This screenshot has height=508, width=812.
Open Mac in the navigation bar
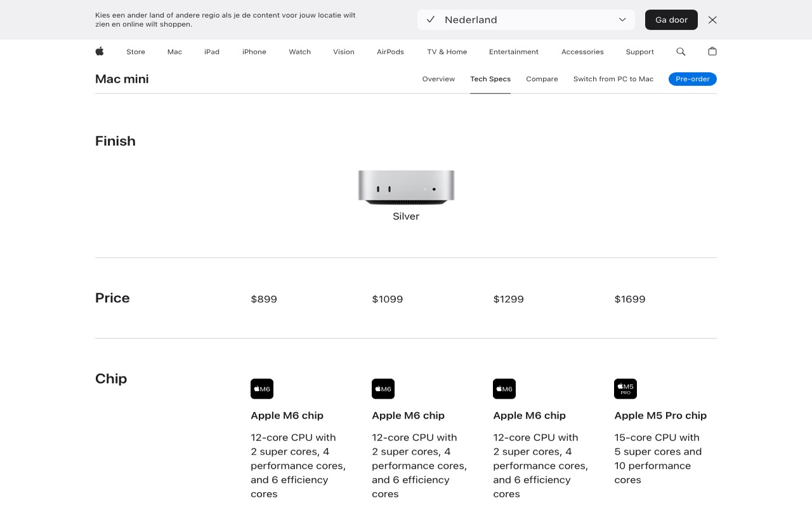[174, 52]
